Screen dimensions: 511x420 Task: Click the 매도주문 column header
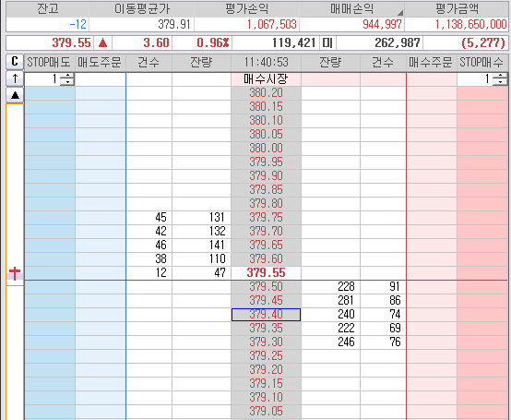(x=101, y=62)
